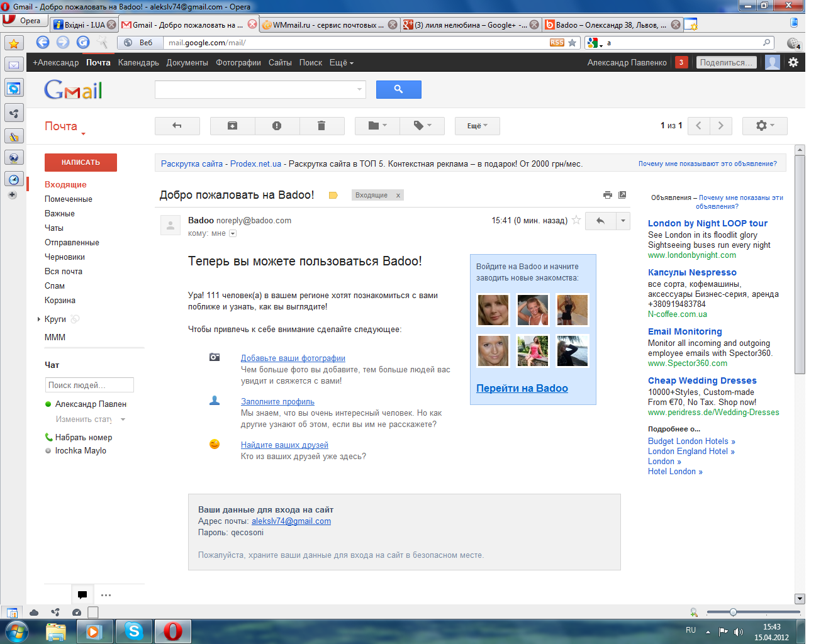Screen dimensions: 838x644
Task: Remove the Входящие label with its x
Action: click(x=398, y=196)
